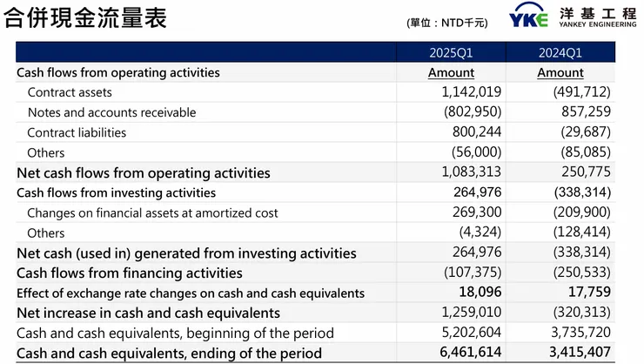644x364 pixels.
Task: Click the YKE logo mark
Action: click(528, 15)
